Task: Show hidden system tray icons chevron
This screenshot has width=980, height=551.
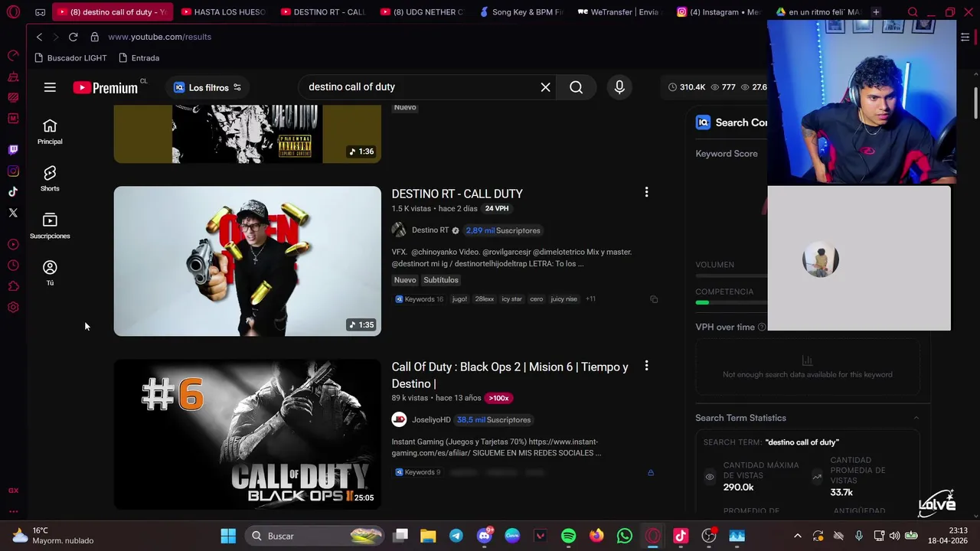Action: [797, 536]
